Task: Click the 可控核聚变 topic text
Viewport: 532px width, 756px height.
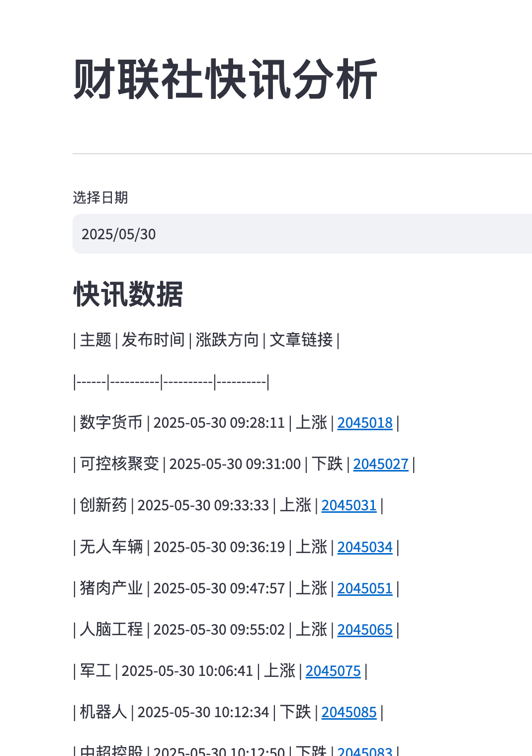Action: [119, 464]
